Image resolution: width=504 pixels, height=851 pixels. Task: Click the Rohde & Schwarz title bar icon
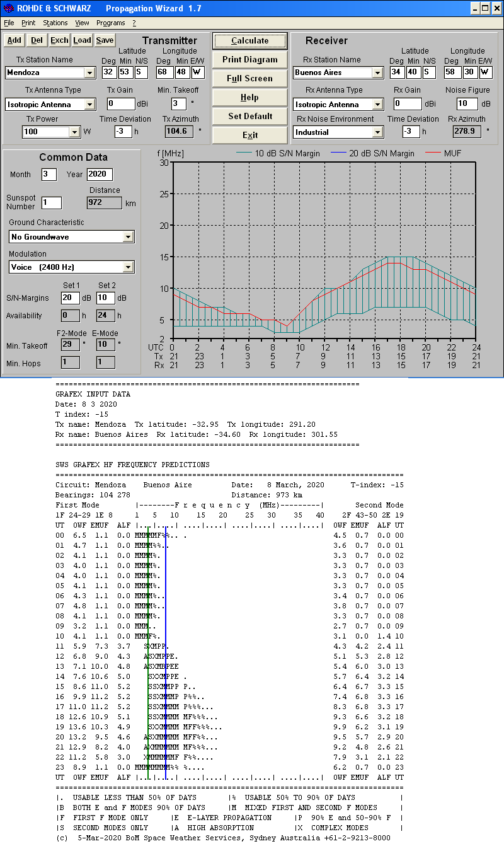pos(8,8)
